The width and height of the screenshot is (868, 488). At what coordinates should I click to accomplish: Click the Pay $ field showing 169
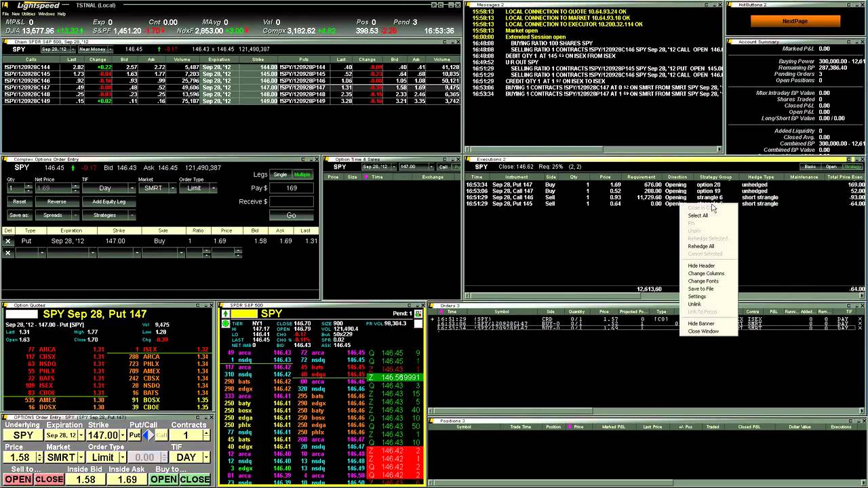click(x=292, y=188)
